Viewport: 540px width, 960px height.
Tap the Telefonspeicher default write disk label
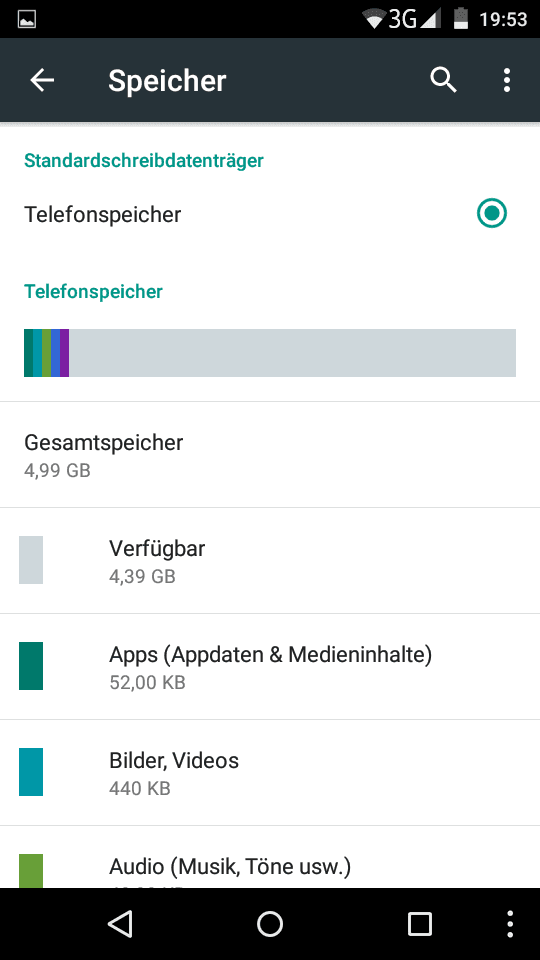click(102, 215)
